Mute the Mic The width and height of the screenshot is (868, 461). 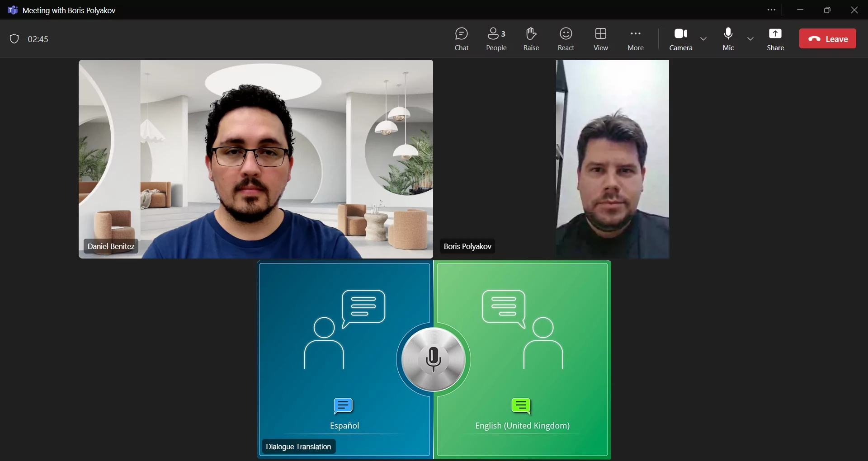pyautogui.click(x=728, y=39)
